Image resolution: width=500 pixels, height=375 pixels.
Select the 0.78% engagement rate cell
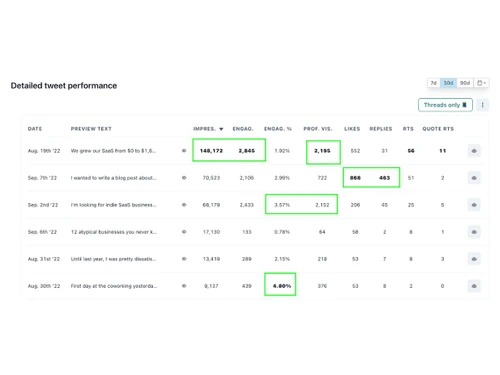click(x=282, y=232)
